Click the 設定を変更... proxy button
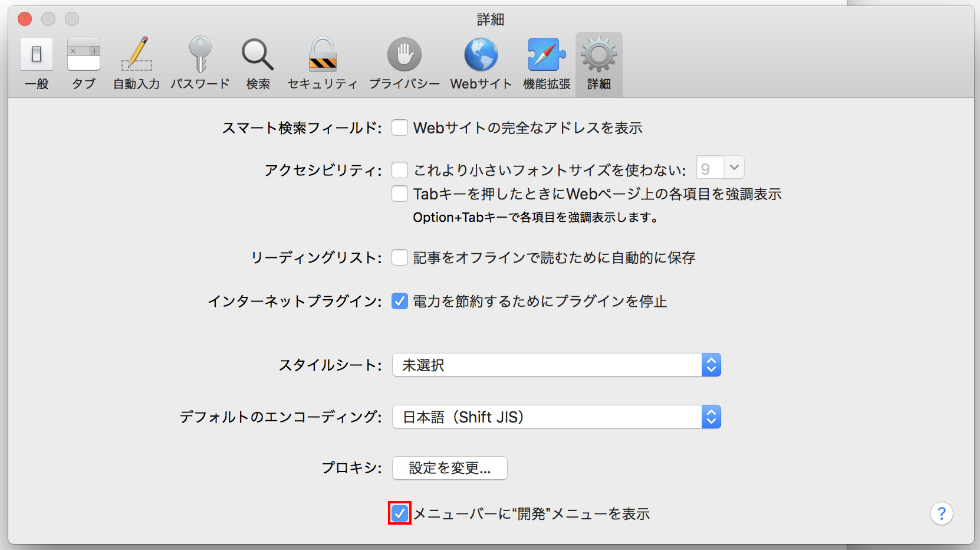 [x=449, y=468]
